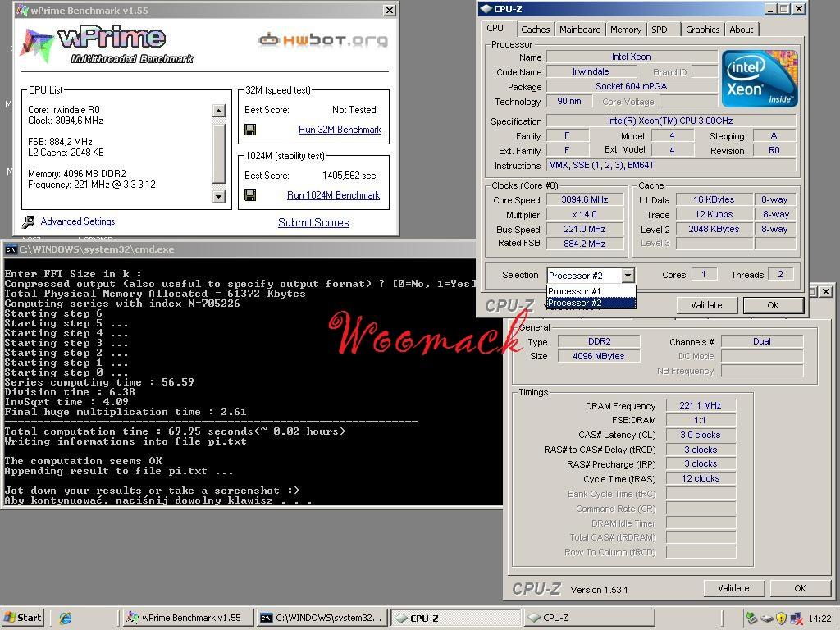Click the Core Speed 3094.6 MHz field
This screenshot has width=840, height=630.
tap(584, 199)
